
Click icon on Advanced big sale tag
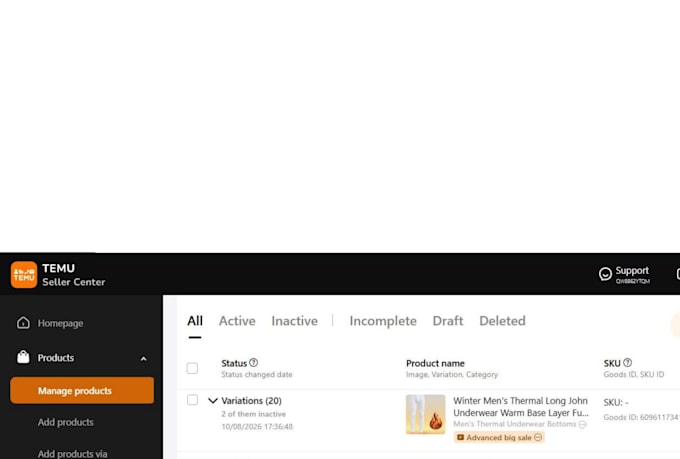coord(538,437)
